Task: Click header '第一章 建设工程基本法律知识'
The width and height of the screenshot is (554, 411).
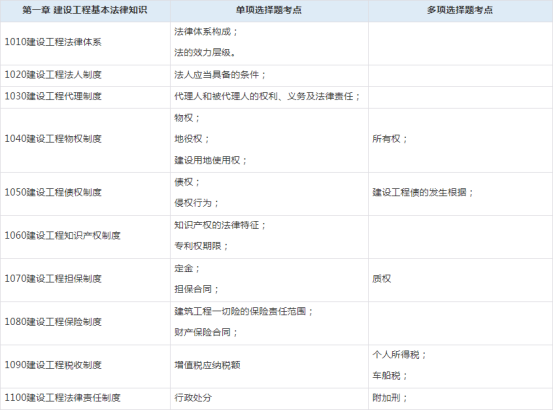Action: pyautogui.click(x=85, y=10)
